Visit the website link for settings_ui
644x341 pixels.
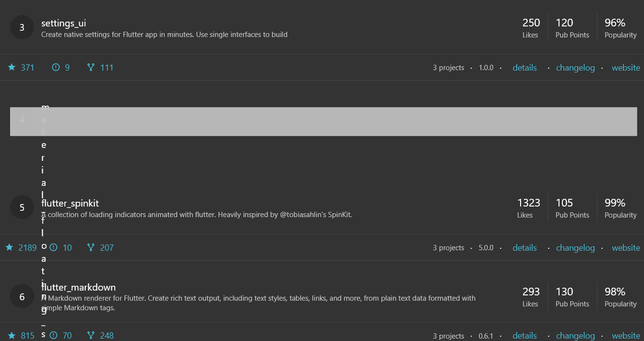[x=626, y=67]
